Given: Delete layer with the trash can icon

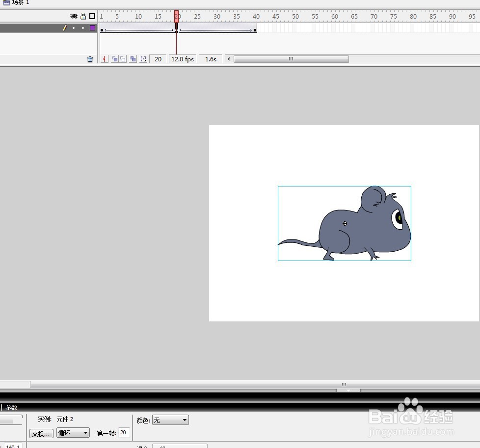Looking at the screenshot, I should 90,59.
